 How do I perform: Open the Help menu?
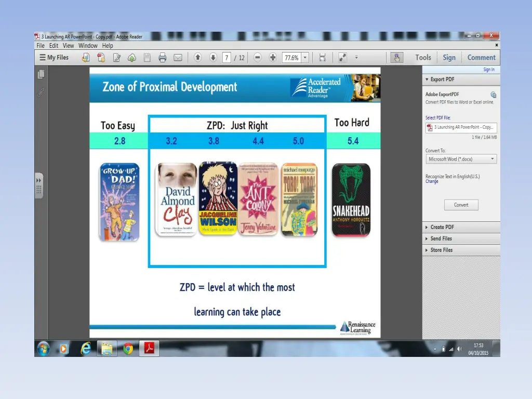108,46
